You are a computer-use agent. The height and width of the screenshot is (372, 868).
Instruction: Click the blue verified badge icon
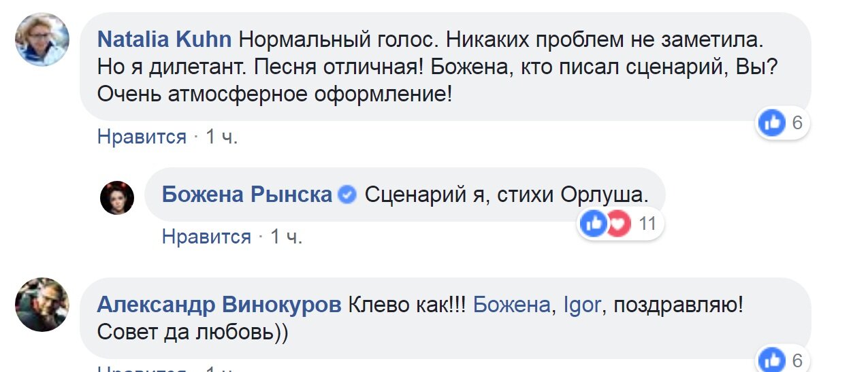(x=347, y=195)
